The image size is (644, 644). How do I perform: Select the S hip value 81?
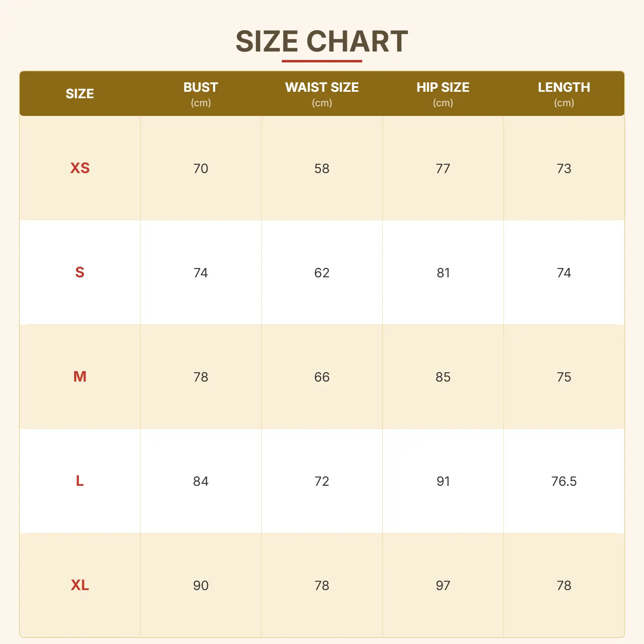pos(443,272)
